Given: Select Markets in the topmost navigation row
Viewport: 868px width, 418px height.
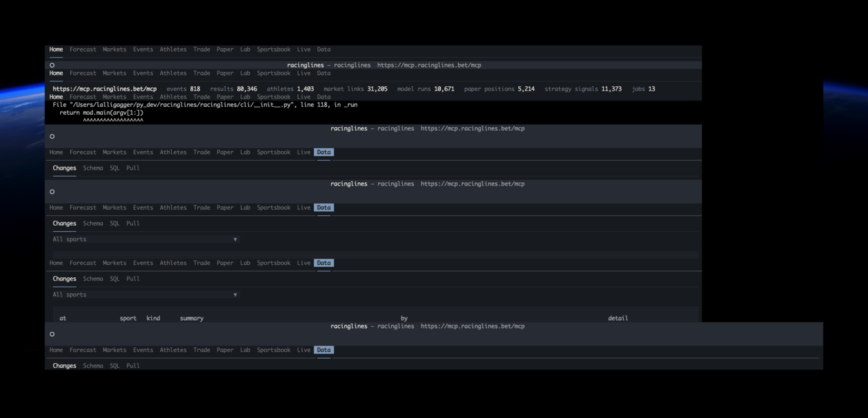Looking at the screenshot, I should (x=114, y=50).
